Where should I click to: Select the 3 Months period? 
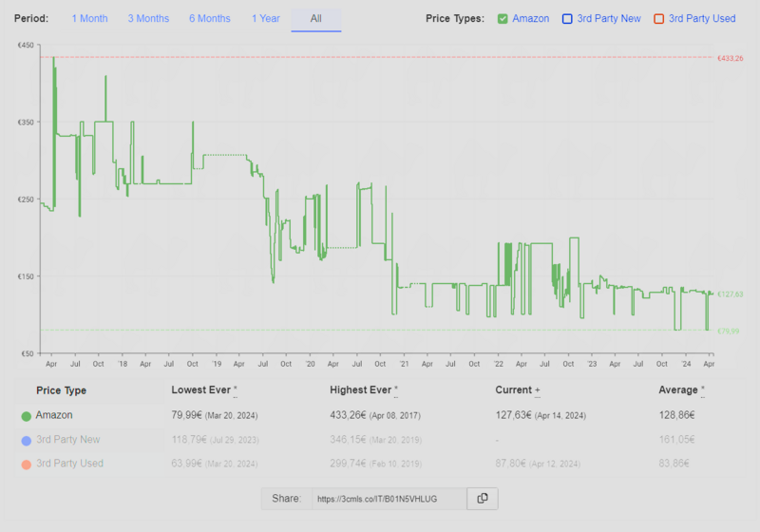coord(148,18)
